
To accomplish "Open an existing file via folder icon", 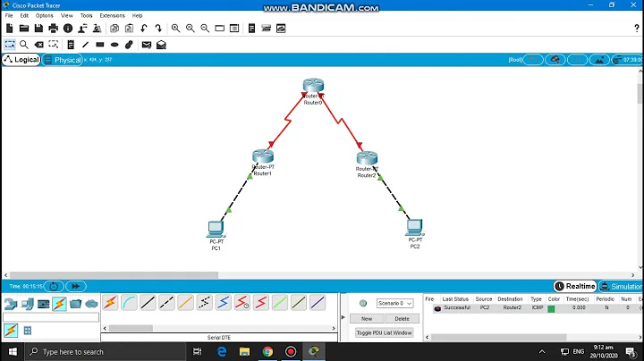I will 24,29.
